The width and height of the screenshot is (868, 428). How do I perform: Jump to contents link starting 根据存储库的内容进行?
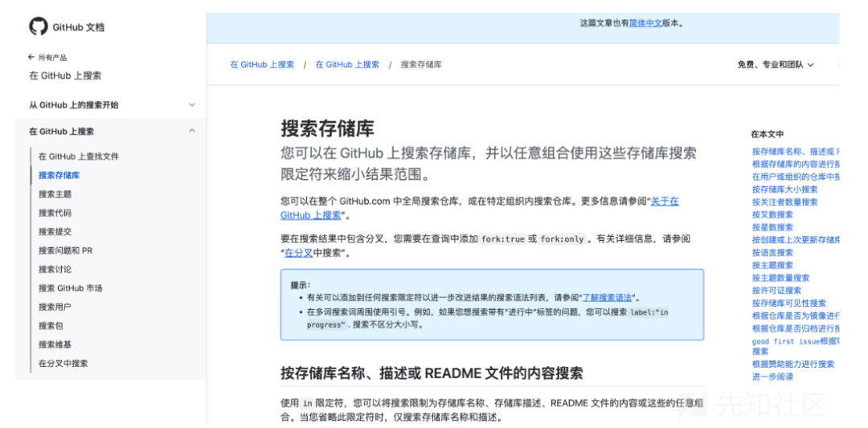(x=796, y=165)
